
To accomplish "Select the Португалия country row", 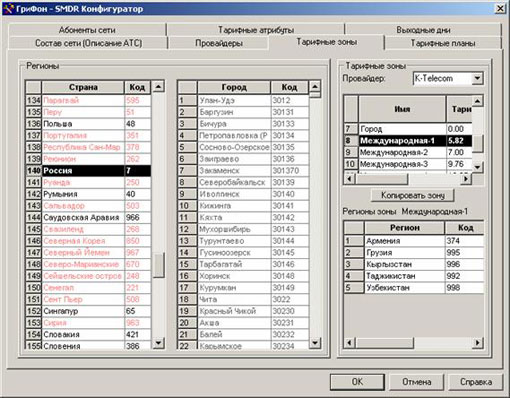I will coord(88,135).
